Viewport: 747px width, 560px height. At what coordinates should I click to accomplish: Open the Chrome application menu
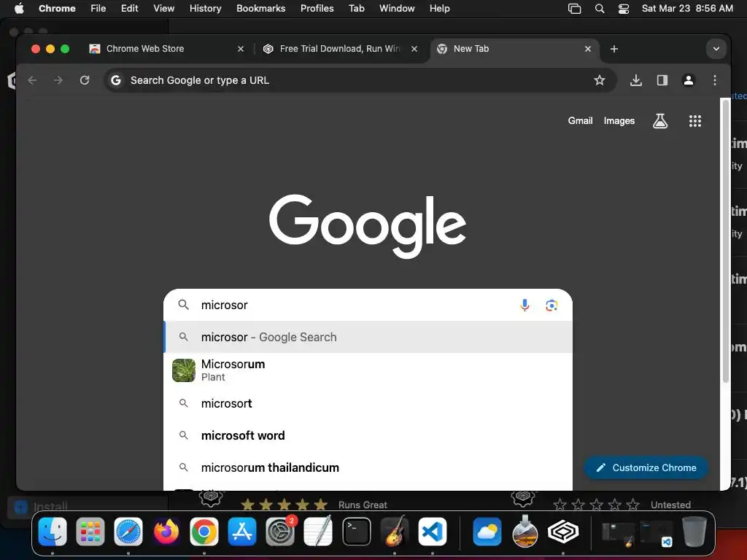click(57, 9)
